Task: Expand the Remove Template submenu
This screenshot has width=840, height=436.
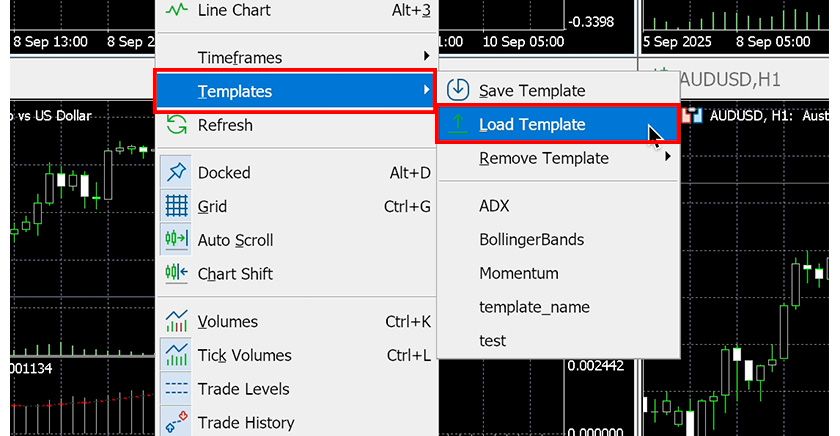Action: 667,158
